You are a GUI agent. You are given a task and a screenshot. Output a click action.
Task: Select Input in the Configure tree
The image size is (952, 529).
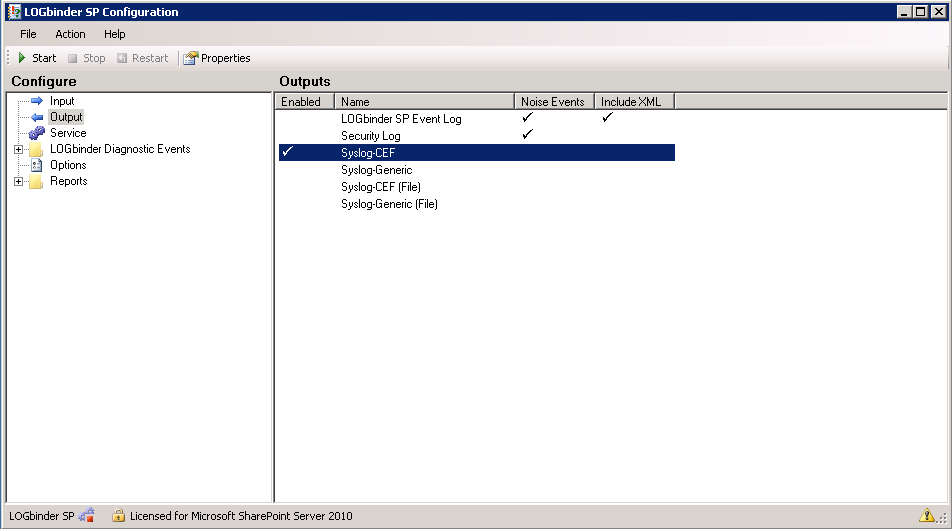pyautogui.click(x=62, y=101)
